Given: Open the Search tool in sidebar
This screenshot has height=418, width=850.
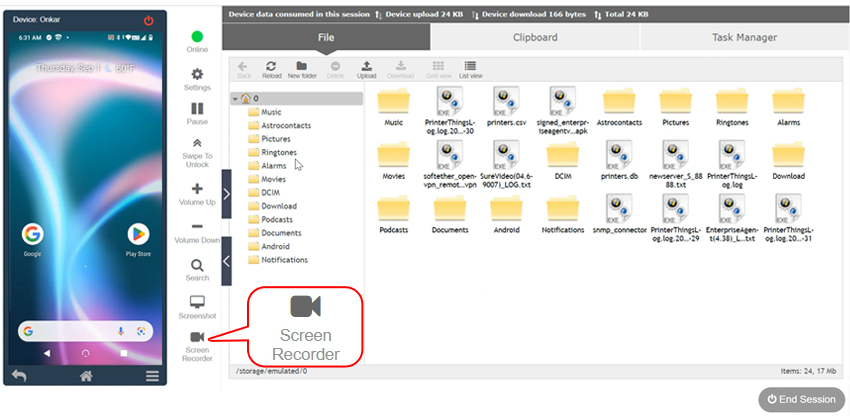Looking at the screenshot, I should 197,270.
